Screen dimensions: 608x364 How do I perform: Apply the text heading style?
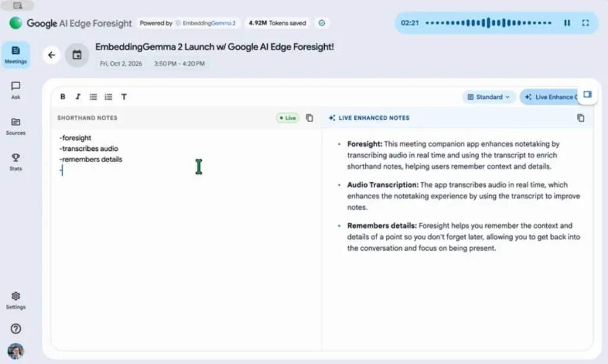[123, 97]
